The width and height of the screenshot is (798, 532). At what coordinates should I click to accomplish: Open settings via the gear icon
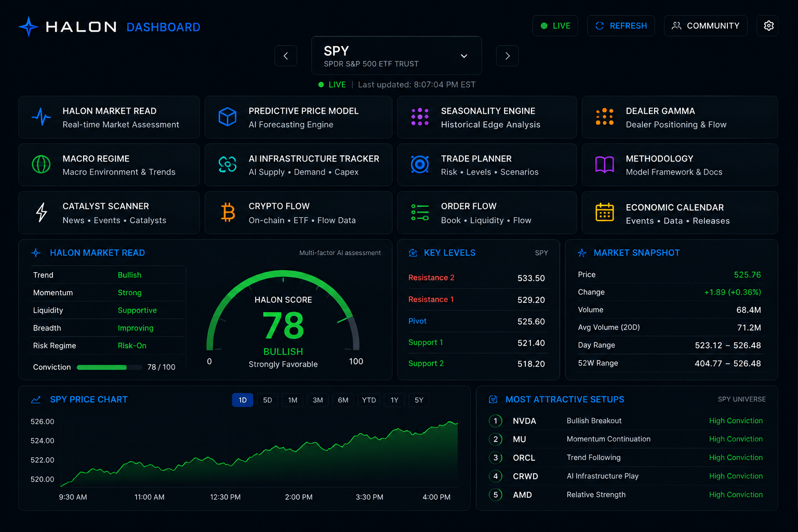(x=768, y=25)
